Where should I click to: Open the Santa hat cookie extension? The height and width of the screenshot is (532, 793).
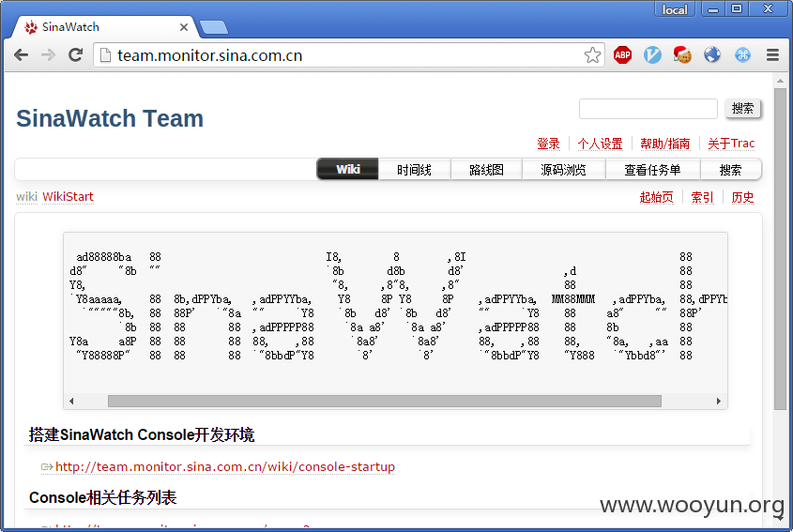tap(682, 54)
